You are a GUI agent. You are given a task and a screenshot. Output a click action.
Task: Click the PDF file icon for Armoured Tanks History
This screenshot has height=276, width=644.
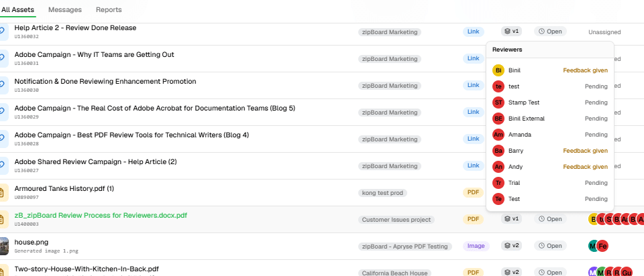pyautogui.click(x=3, y=192)
